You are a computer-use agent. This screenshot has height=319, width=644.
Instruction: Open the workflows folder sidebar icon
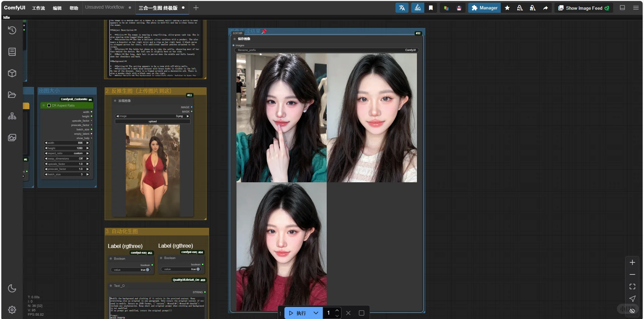[x=12, y=94]
